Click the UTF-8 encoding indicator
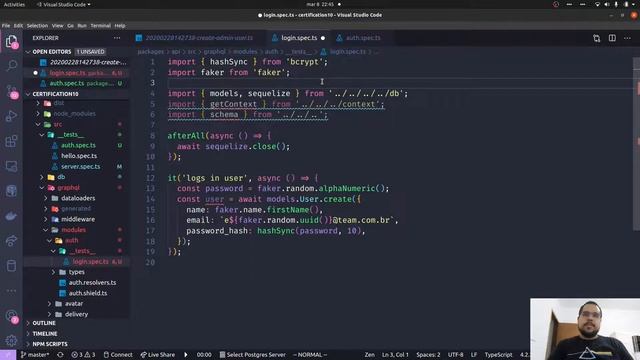 (x=456, y=355)
